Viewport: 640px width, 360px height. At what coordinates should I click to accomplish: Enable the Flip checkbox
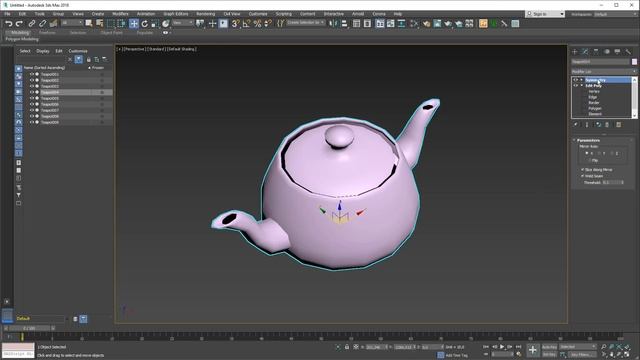(x=590, y=160)
